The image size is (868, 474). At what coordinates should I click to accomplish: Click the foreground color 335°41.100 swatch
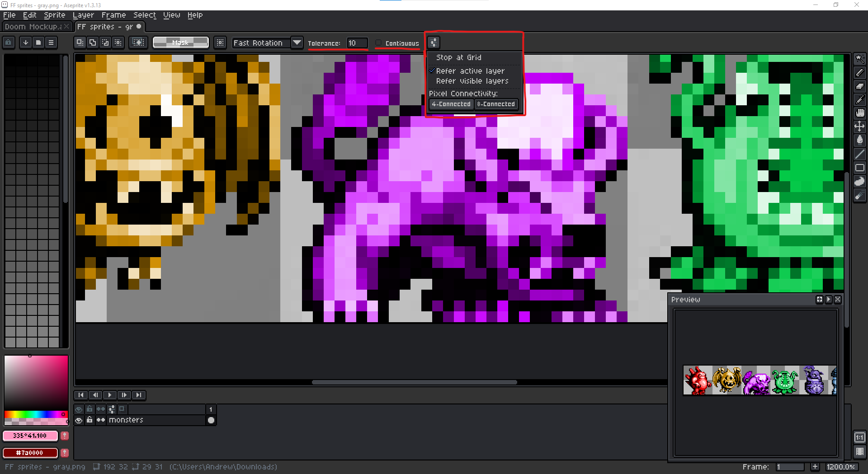click(x=30, y=436)
